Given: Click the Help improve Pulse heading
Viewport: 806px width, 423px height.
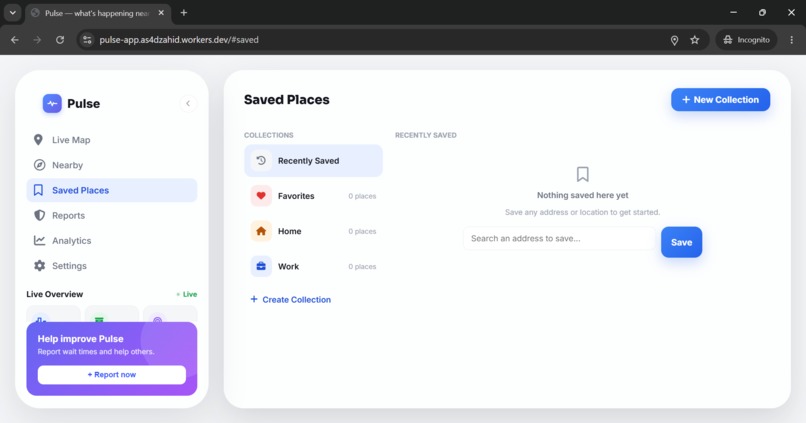Looking at the screenshot, I should point(80,339).
